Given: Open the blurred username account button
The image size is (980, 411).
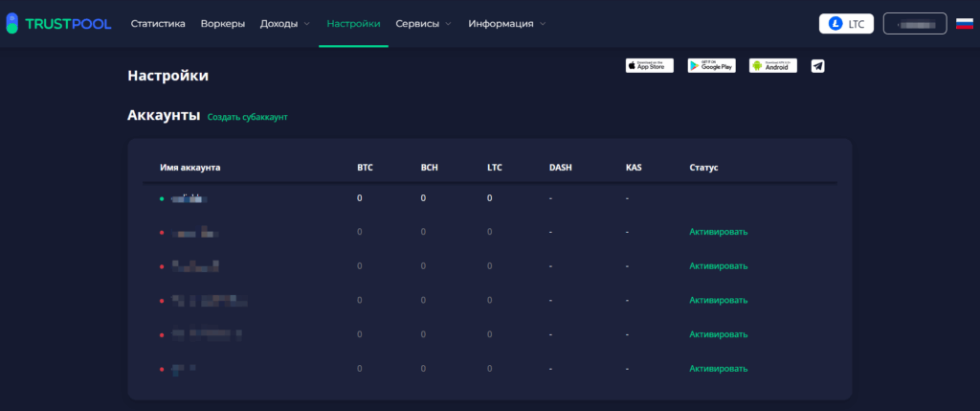Looking at the screenshot, I should click(x=914, y=23).
